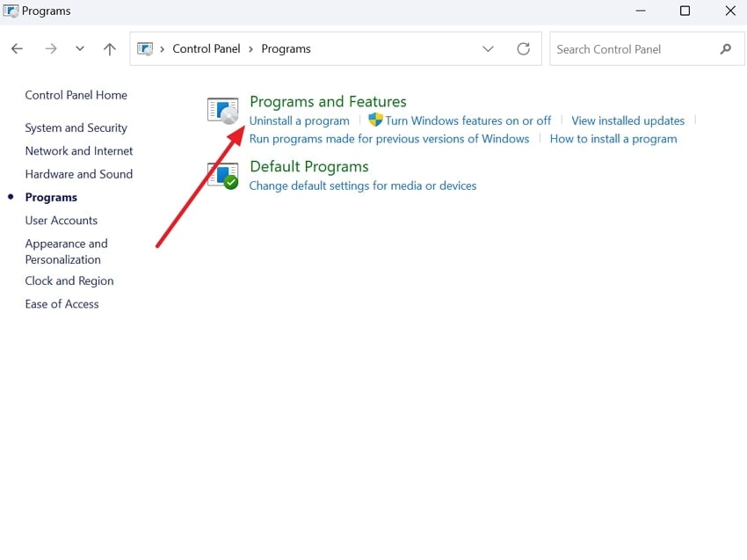This screenshot has height=560, width=747.
Task: Open the recent locations chevron
Action: click(x=80, y=48)
